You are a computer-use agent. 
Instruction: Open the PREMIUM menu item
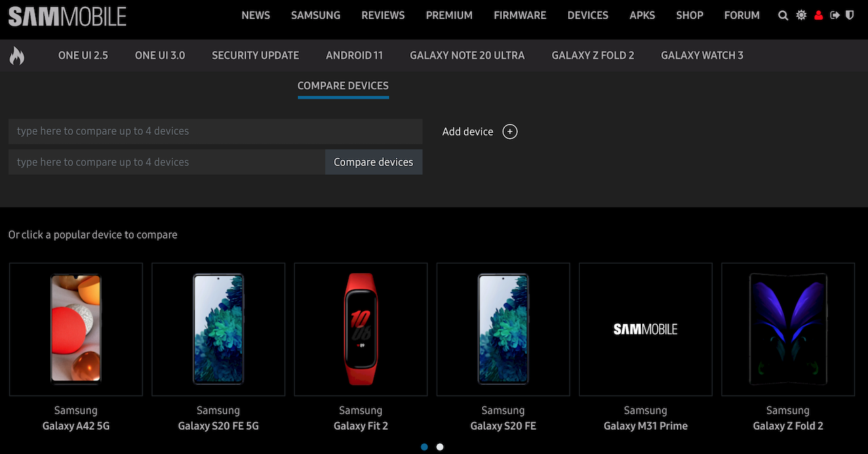(449, 15)
